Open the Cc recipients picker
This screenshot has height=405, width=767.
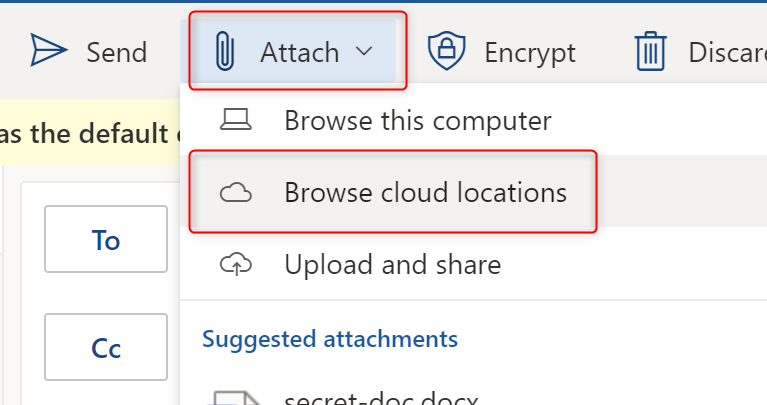coord(106,348)
